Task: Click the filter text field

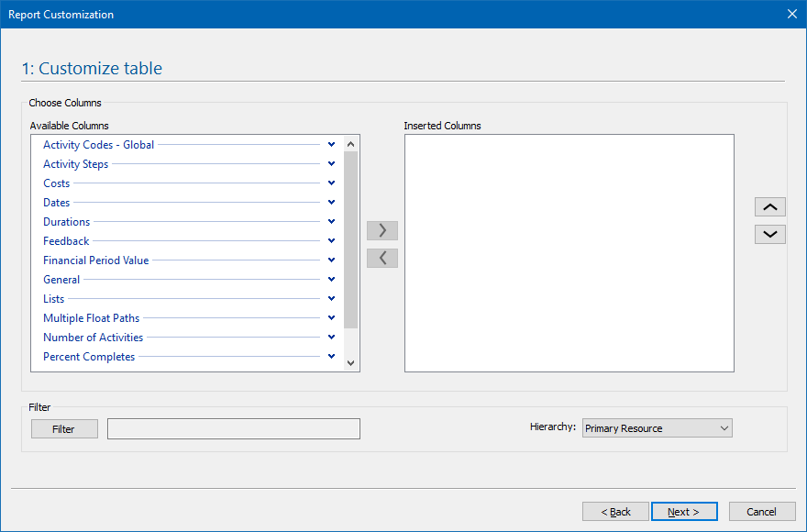Action: pyautogui.click(x=233, y=429)
